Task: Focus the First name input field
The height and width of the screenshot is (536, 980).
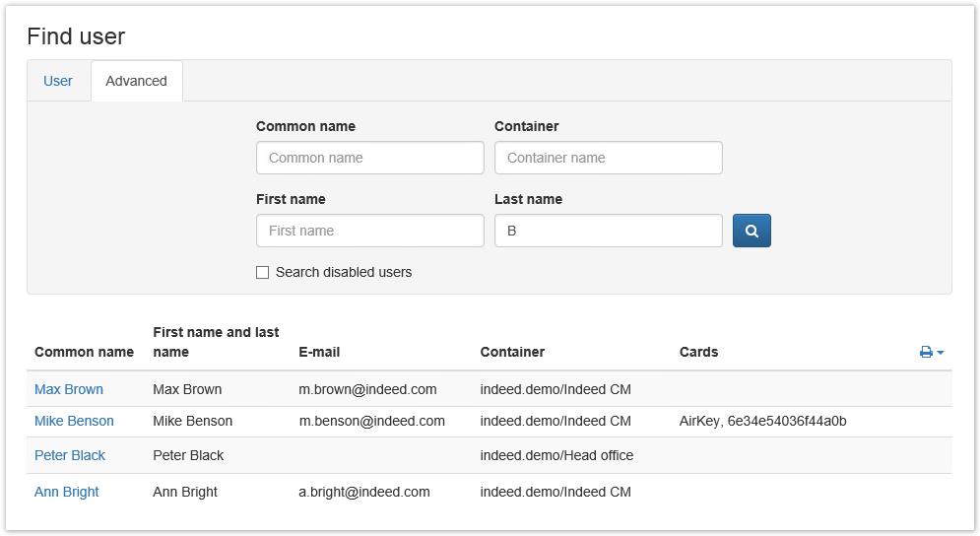Action: (369, 231)
